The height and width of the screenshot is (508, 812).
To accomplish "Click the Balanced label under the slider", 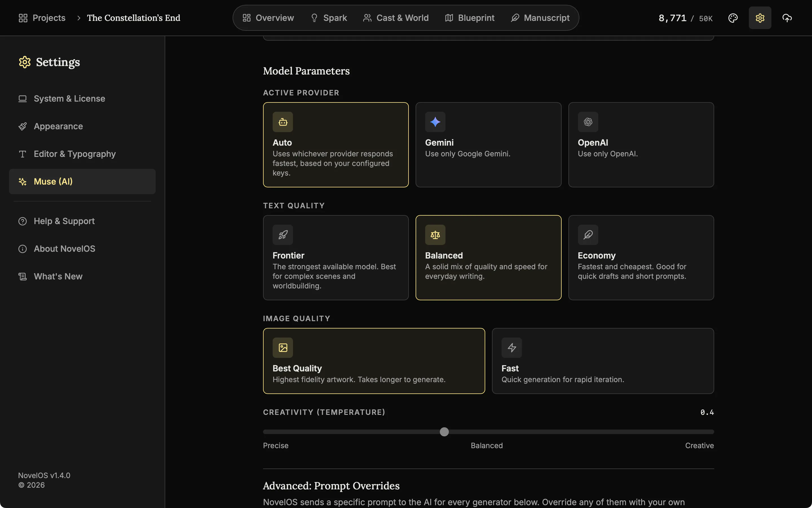I will click(487, 446).
